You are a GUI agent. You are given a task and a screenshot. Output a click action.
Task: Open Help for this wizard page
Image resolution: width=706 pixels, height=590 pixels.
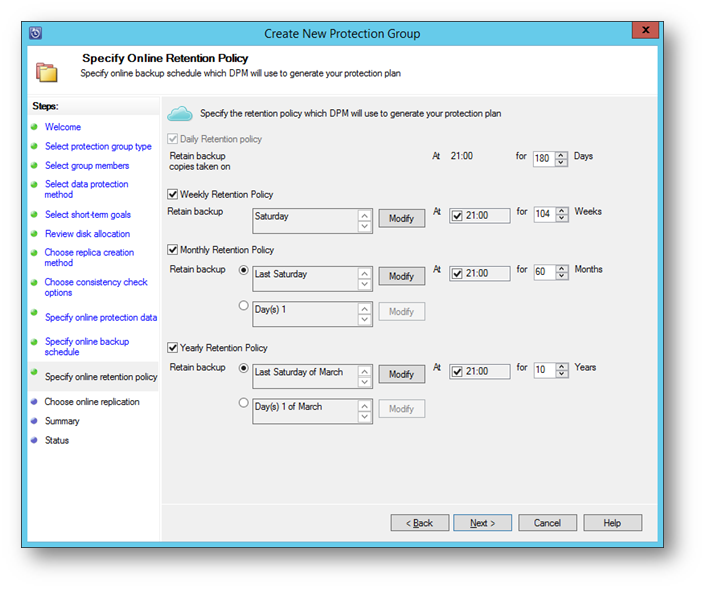[x=613, y=523]
